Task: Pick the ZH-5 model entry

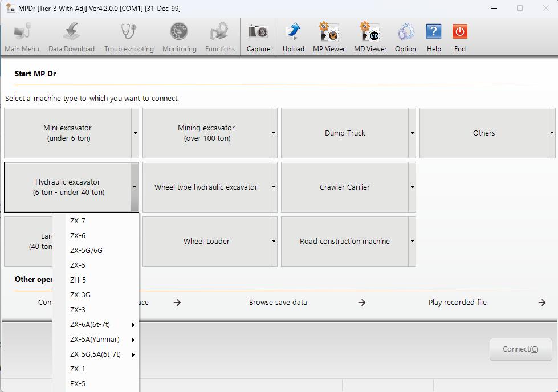Action: (78, 280)
